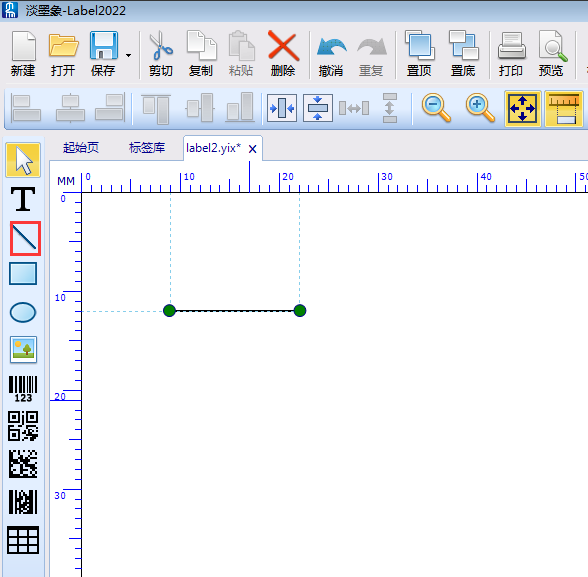588x577 pixels.
Task: Select the 1D barcode tool
Action: [x=23, y=389]
